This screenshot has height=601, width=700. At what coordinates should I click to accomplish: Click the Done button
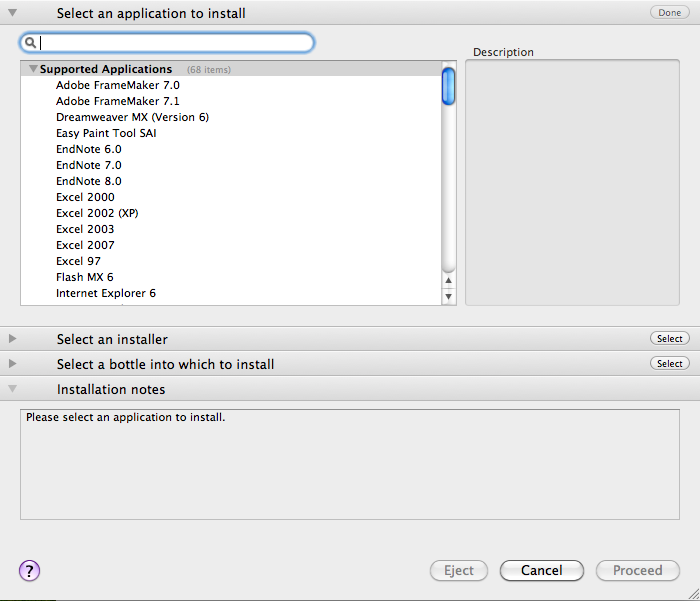click(x=670, y=13)
